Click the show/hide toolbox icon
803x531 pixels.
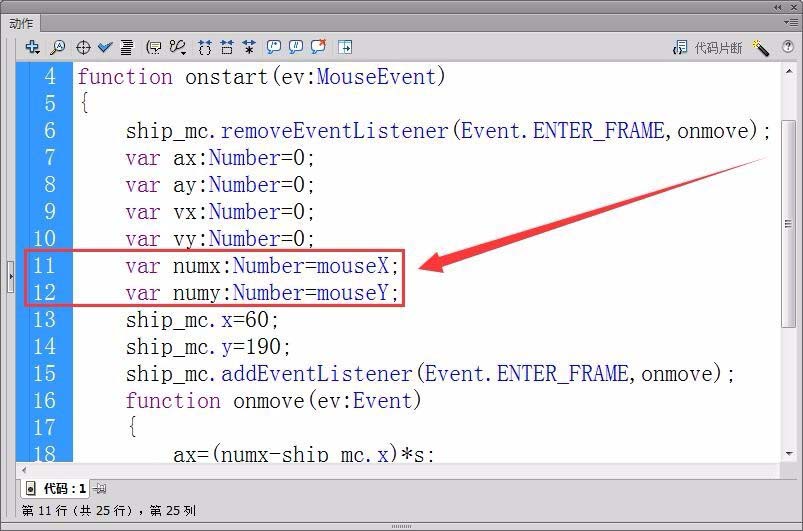345,48
